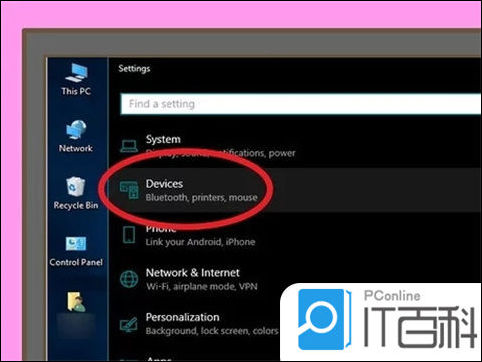Focus the Find a setting search box
Image resolution: width=482 pixels, height=362 pixels.
[301, 104]
